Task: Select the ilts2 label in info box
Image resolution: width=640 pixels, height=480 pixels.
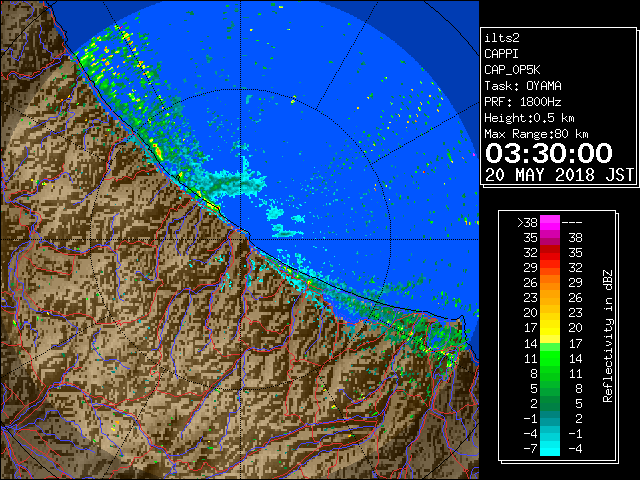Action: coord(502,38)
